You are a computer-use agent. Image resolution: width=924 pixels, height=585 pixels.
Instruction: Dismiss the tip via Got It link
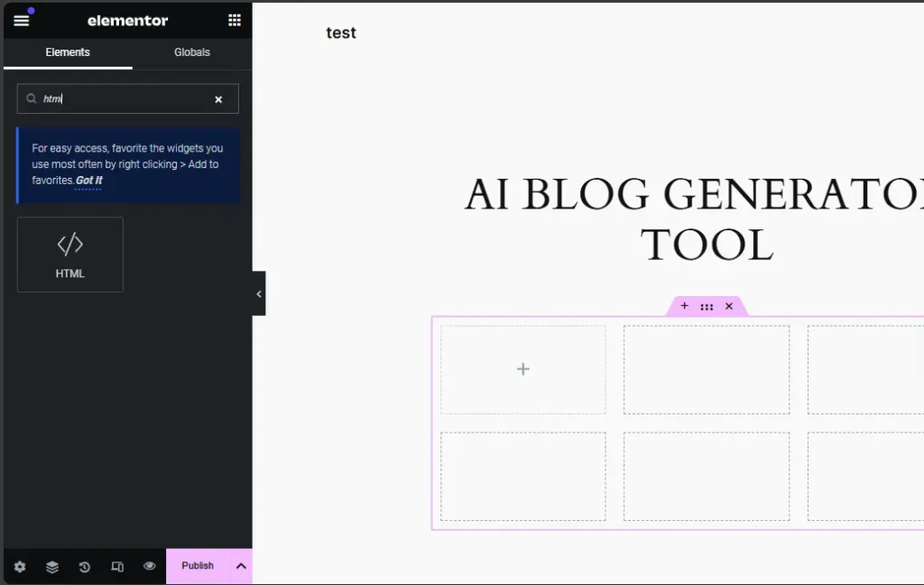[88, 181]
